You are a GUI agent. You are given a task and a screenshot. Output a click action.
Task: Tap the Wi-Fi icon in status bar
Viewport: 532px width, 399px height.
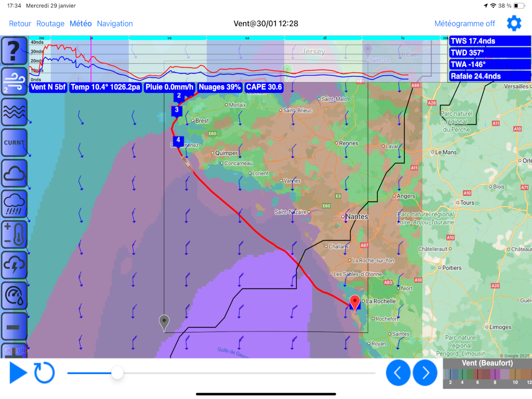coord(494,5)
